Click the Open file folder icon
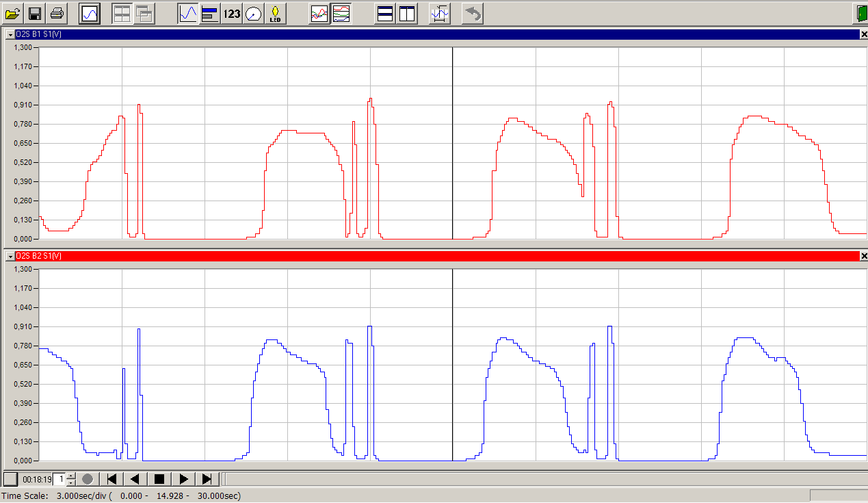 [13, 13]
